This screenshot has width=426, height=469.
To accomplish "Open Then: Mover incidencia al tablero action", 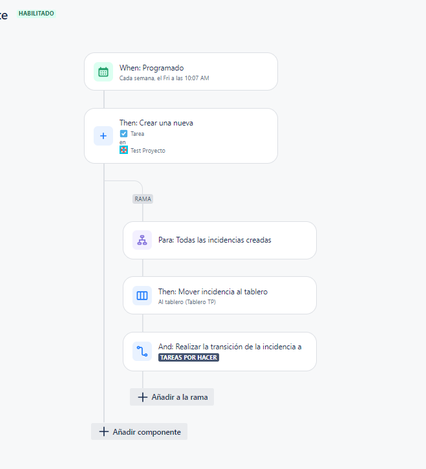I will tap(220, 295).
